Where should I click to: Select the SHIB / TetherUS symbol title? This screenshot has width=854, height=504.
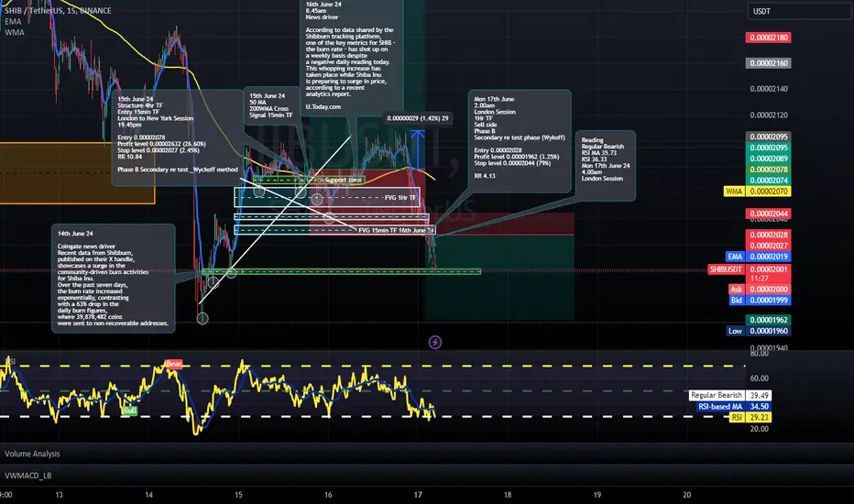click(58, 10)
